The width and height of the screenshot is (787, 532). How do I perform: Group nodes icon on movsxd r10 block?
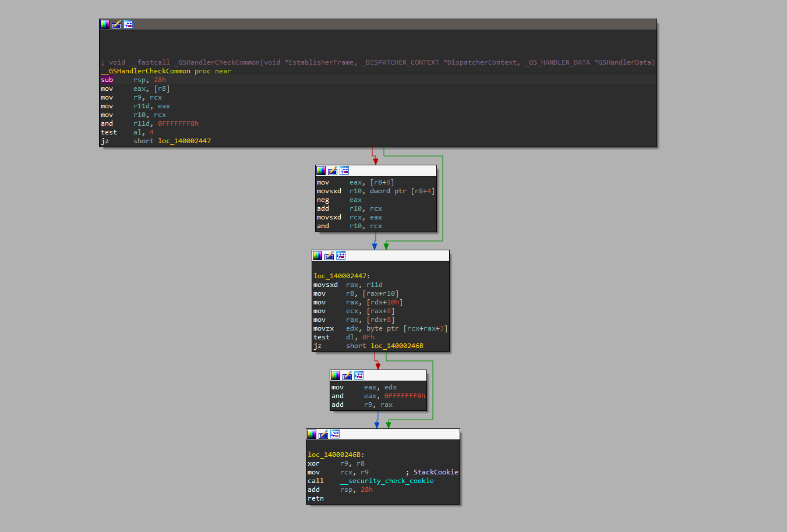pos(344,171)
